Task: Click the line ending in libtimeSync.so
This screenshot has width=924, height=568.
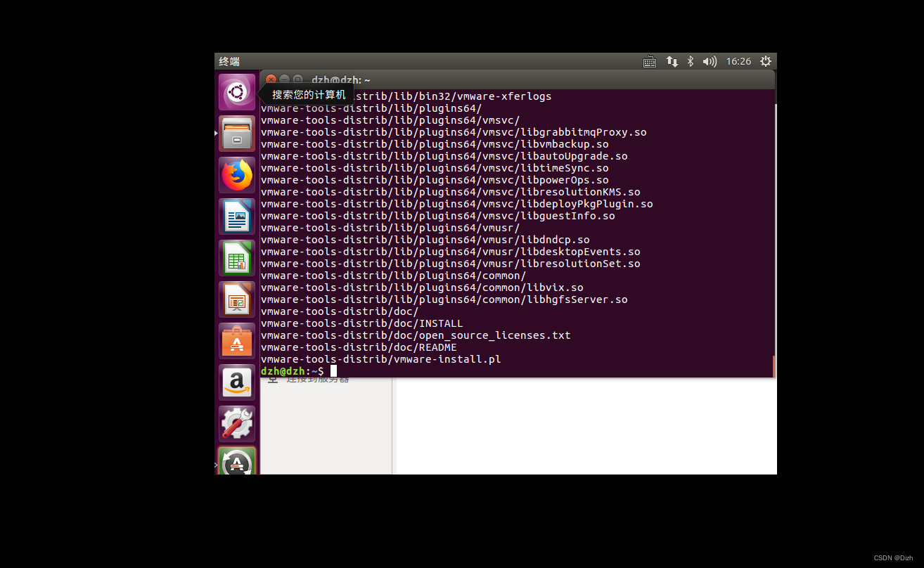Action: (x=435, y=168)
